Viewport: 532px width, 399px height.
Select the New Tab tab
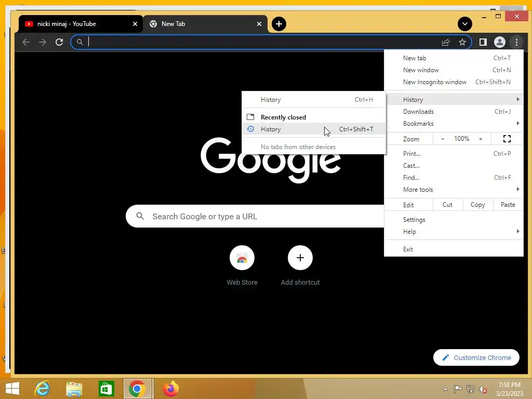[x=205, y=24]
